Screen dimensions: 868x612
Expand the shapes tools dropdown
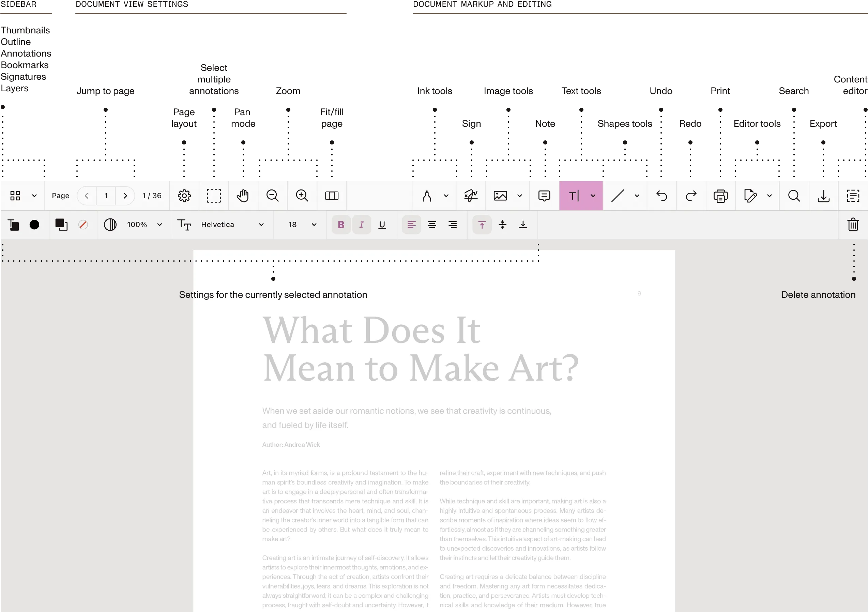click(637, 196)
